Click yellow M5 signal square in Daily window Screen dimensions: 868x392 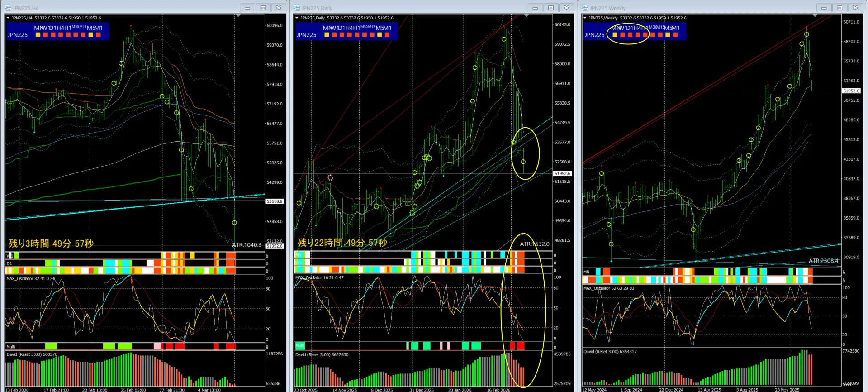(379, 35)
